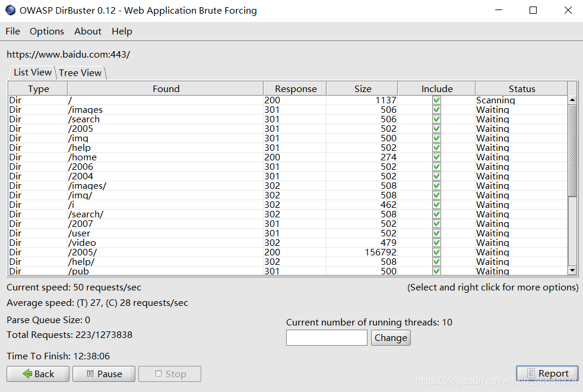The height and width of the screenshot is (392, 583).
Task: Click the target URL https://www.baidu.com:443/
Action: click(68, 54)
